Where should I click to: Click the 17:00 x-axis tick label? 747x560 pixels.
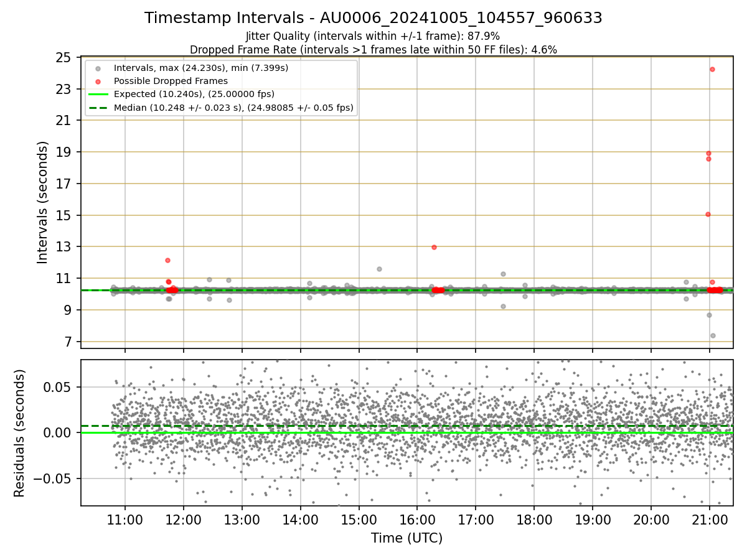pos(476,521)
